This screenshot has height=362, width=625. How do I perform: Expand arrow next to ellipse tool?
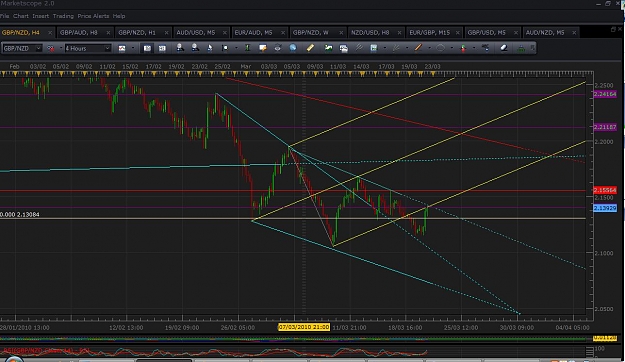(x=452, y=48)
